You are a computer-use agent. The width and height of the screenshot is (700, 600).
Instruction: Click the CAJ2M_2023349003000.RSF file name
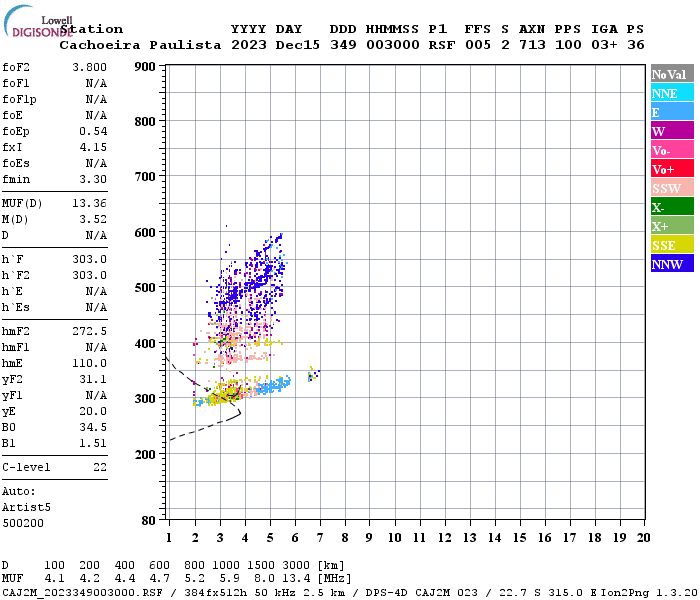(82, 593)
